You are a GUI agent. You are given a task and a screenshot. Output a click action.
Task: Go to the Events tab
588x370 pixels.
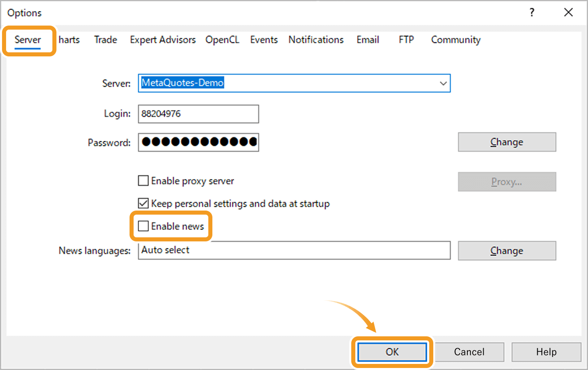(264, 40)
